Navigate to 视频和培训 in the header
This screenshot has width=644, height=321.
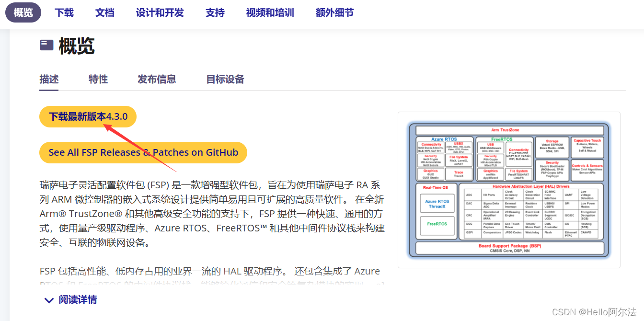[x=270, y=13]
